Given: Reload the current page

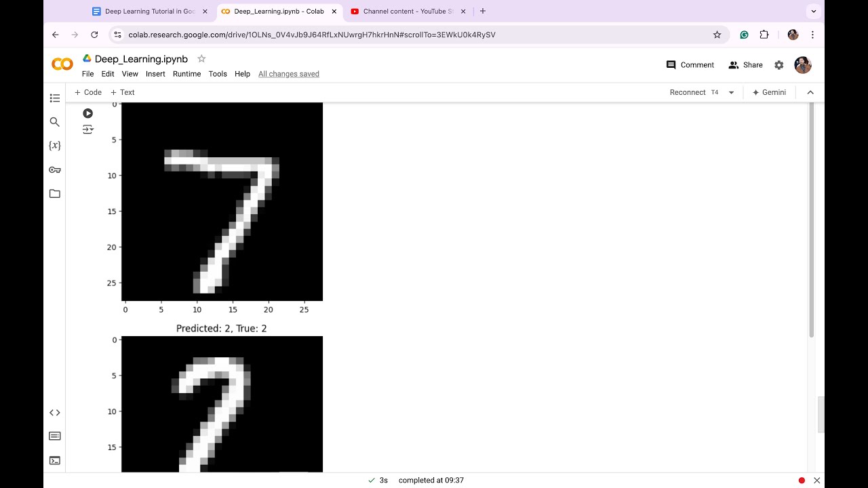Looking at the screenshot, I should pyautogui.click(x=94, y=35).
